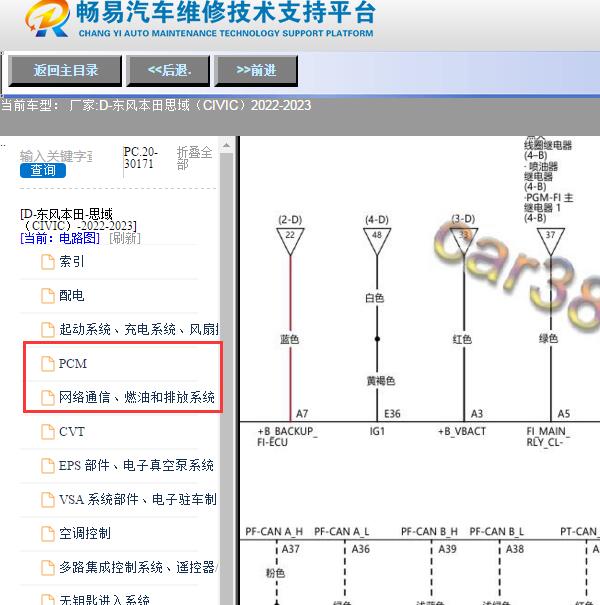Click the PC.20-30171 code text

click(140, 157)
